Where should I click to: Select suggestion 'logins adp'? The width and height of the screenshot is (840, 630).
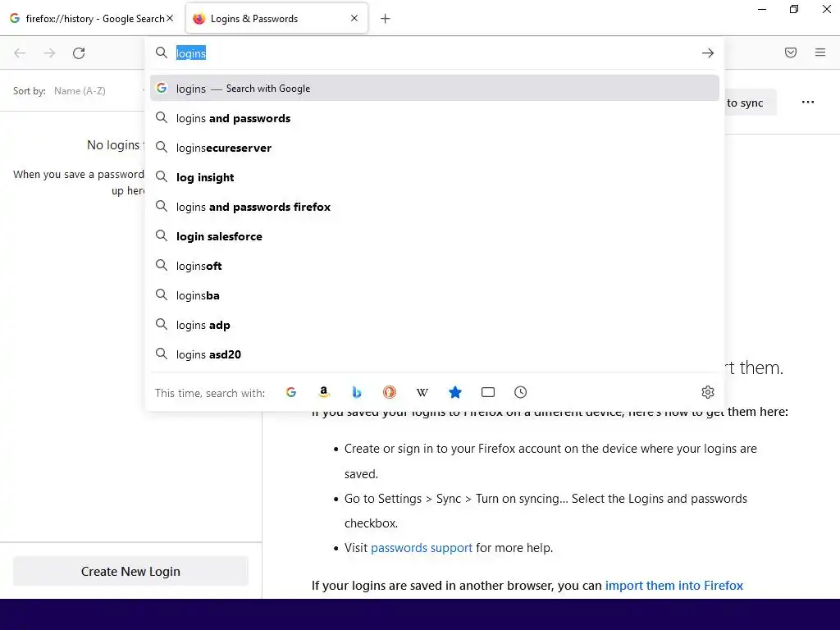point(435,325)
